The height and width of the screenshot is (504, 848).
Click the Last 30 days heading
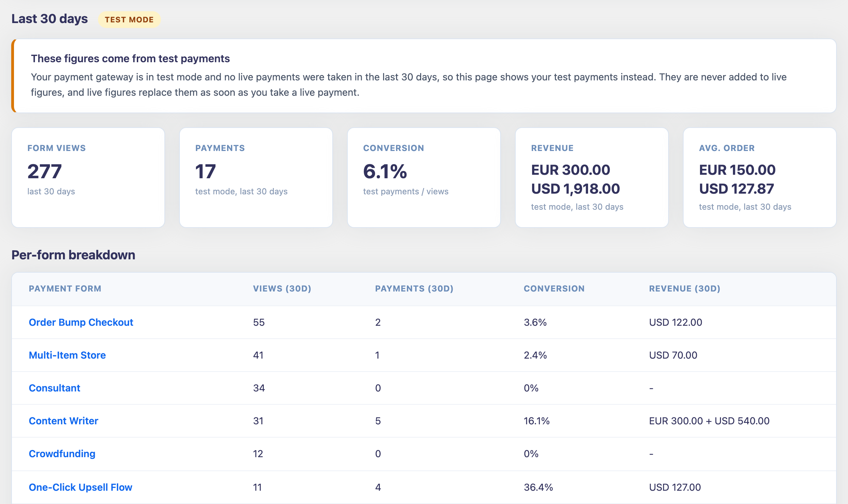point(50,19)
